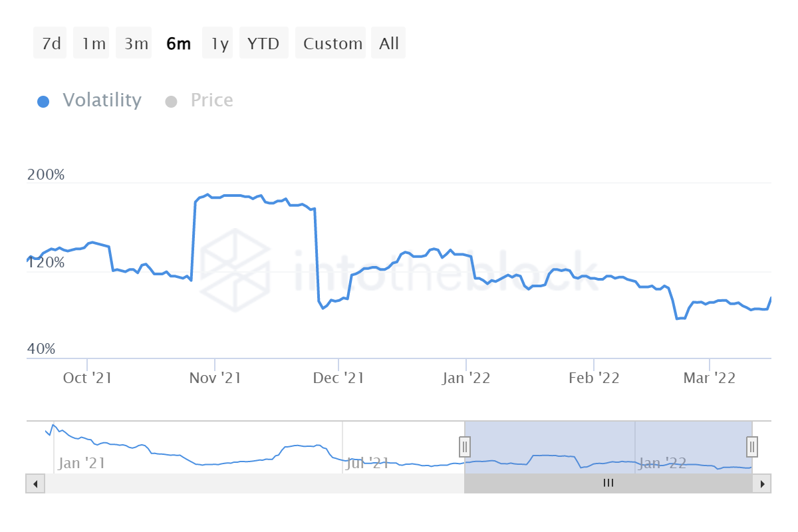Screen dimensions: 798x532
Task: Click the Jan '22 label on the axis
Action: pos(466,377)
